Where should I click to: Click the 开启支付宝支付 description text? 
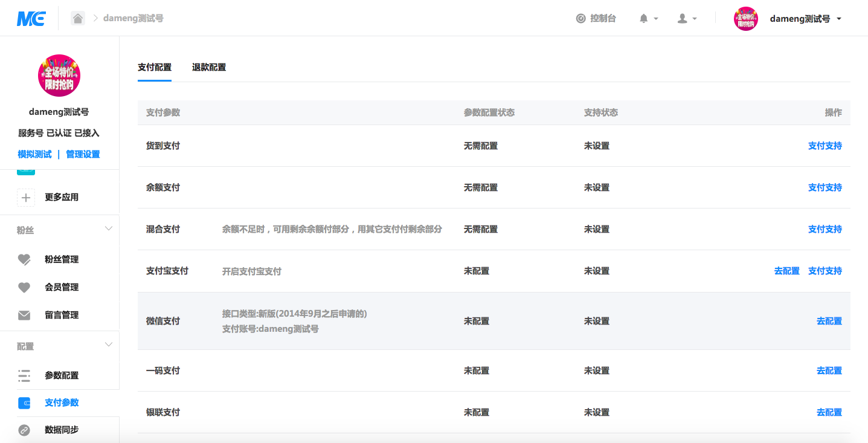[x=252, y=271]
